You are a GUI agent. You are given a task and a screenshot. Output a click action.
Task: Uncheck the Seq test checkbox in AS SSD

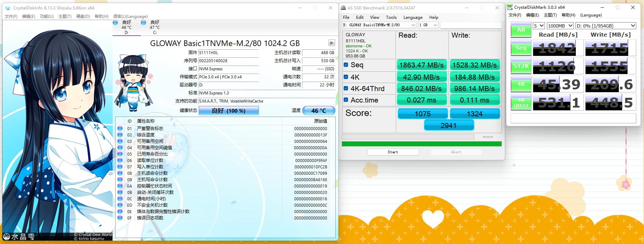(346, 65)
